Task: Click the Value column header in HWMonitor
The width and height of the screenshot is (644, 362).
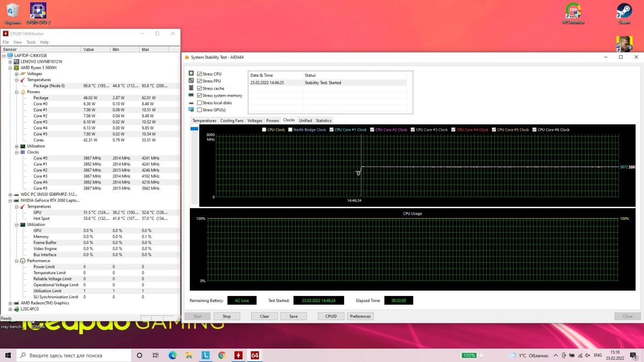Action: pyautogui.click(x=95, y=49)
